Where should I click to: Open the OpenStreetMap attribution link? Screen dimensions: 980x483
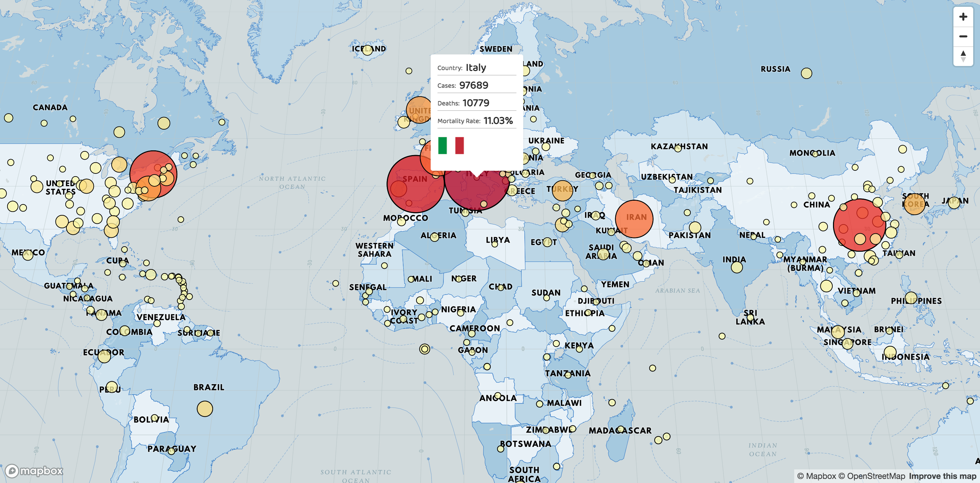click(871, 476)
